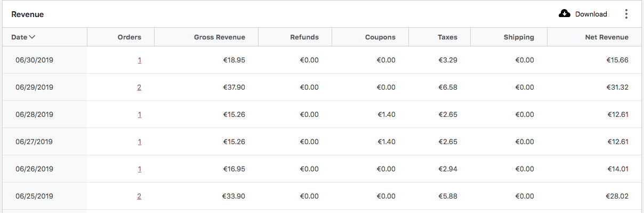This screenshot has width=644, height=213.
Task: Click the Revenue panel title
Action: click(28, 14)
